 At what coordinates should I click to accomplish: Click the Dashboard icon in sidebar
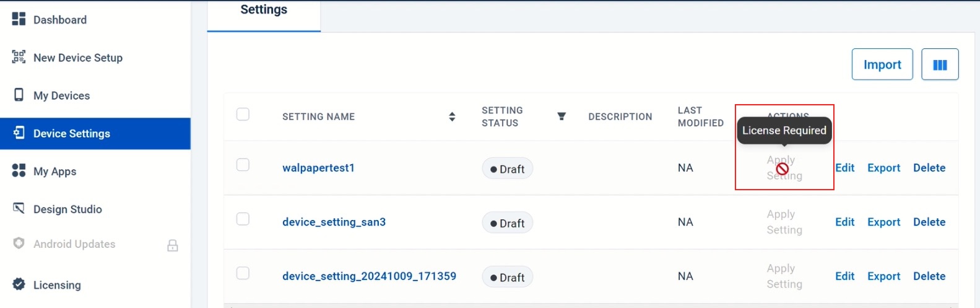click(x=19, y=19)
